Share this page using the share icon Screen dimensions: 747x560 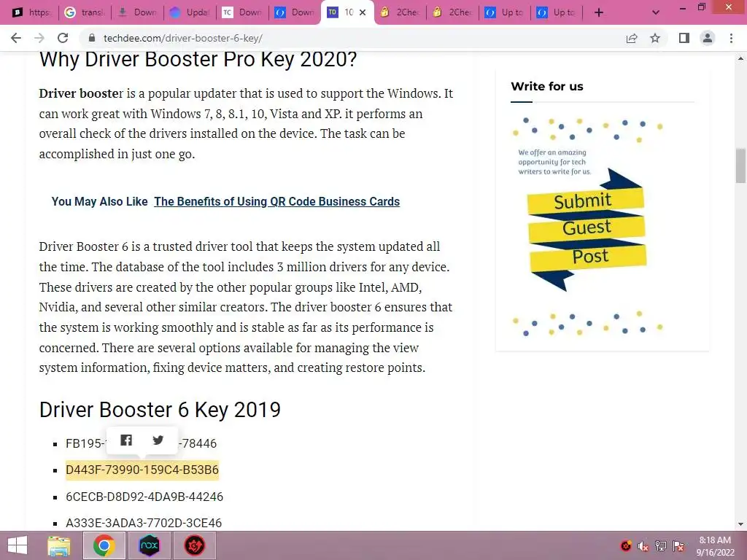click(x=632, y=38)
